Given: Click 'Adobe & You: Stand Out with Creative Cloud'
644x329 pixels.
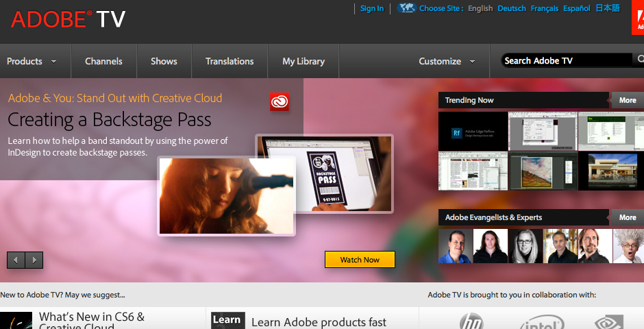Looking at the screenshot, I should click(115, 98).
